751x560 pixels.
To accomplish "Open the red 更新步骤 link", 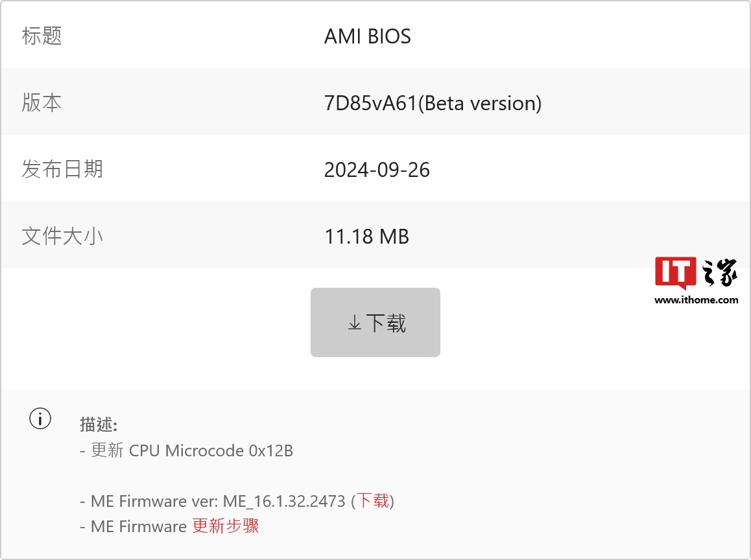I will coord(226,526).
